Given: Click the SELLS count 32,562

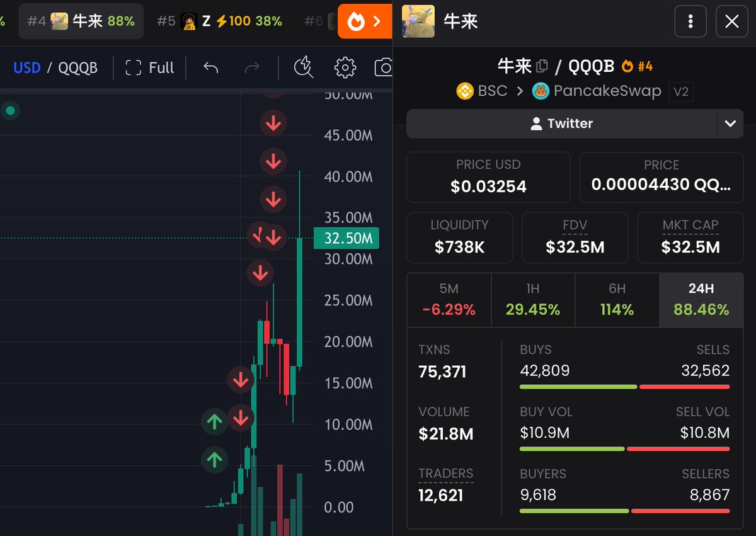Looking at the screenshot, I should 705,370.
